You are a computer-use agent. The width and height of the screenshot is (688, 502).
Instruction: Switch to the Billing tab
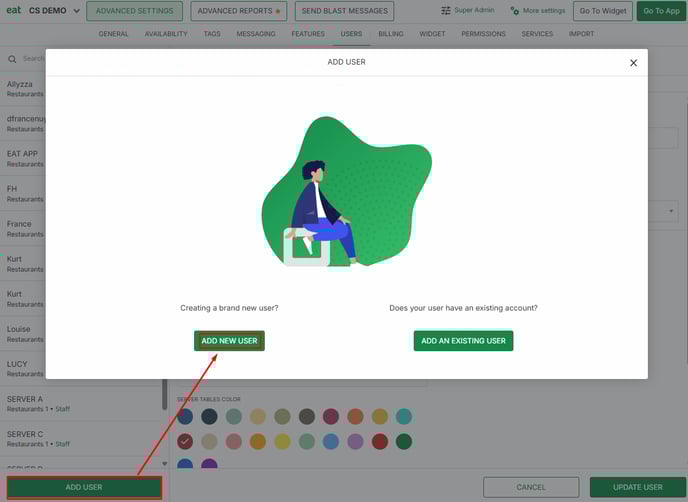[390, 34]
